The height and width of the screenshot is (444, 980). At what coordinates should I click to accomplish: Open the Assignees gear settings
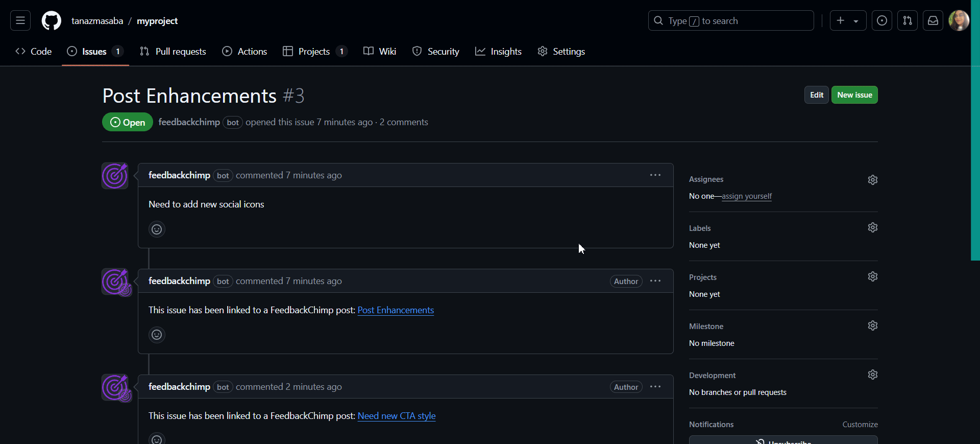tap(873, 180)
